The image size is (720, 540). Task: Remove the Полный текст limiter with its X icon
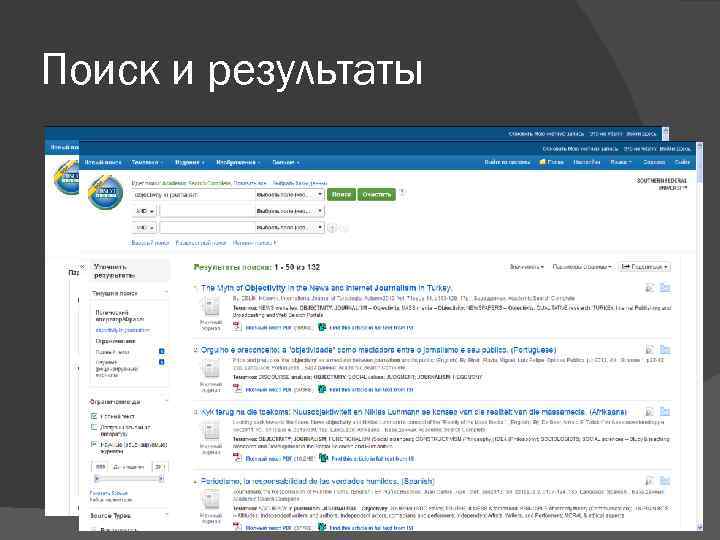tap(161, 351)
